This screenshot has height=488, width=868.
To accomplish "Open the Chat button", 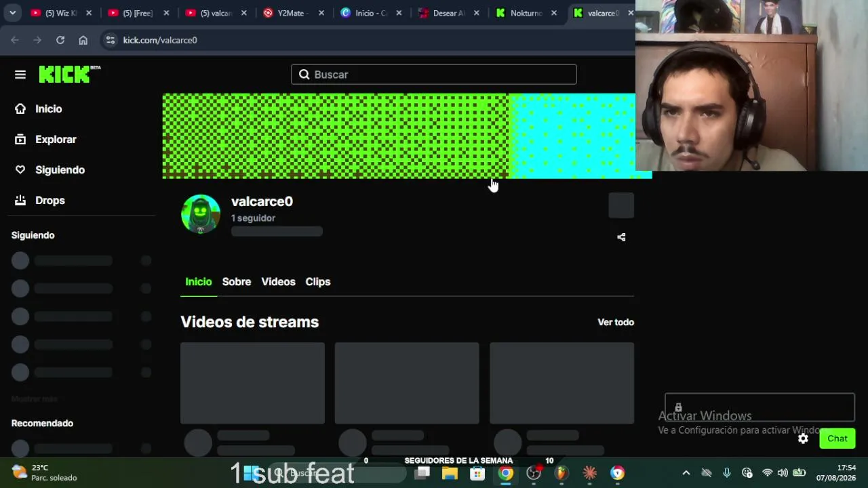I will (x=837, y=439).
